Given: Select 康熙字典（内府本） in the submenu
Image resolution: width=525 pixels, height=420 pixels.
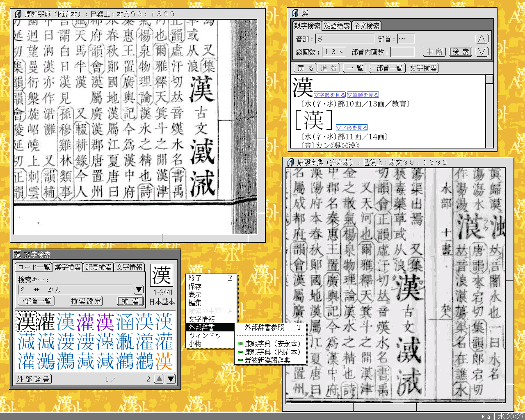Looking at the screenshot, I should [x=270, y=352].
